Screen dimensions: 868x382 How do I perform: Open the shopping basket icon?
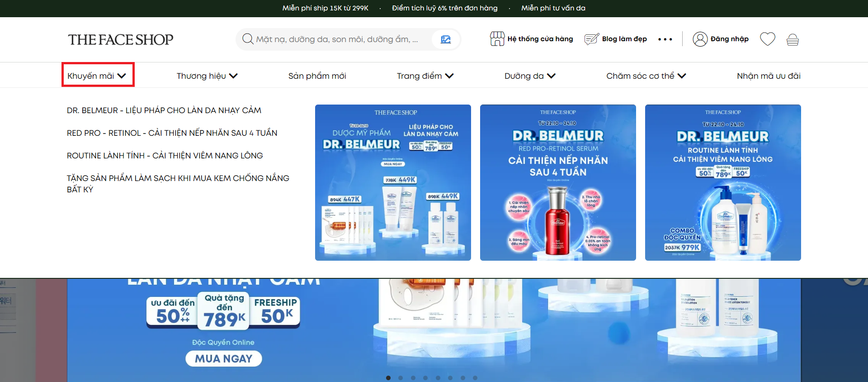(x=793, y=40)
